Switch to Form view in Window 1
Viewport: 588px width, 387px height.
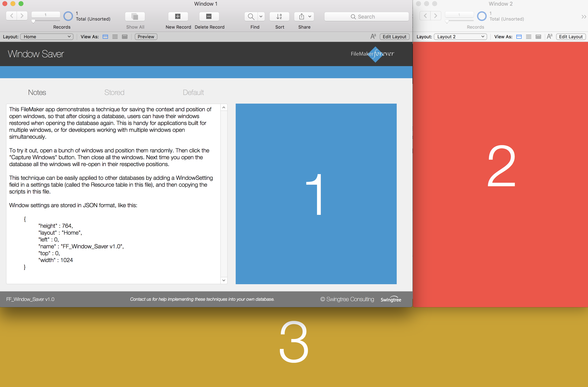click(105, 37)
